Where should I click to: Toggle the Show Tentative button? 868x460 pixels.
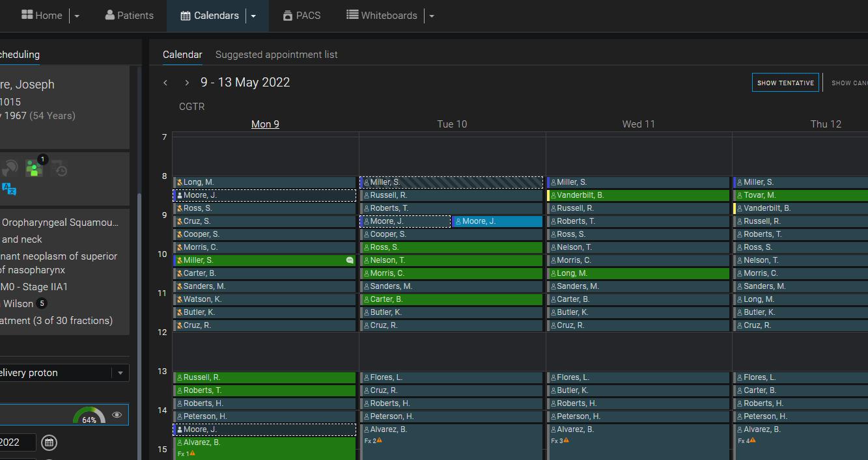click(785, 83)
